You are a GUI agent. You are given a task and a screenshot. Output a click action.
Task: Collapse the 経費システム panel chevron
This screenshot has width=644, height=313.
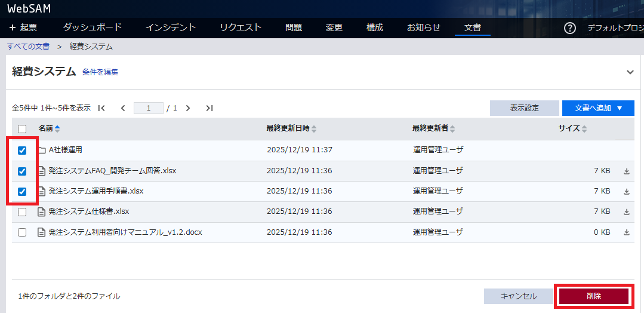[x=630, y=72]
